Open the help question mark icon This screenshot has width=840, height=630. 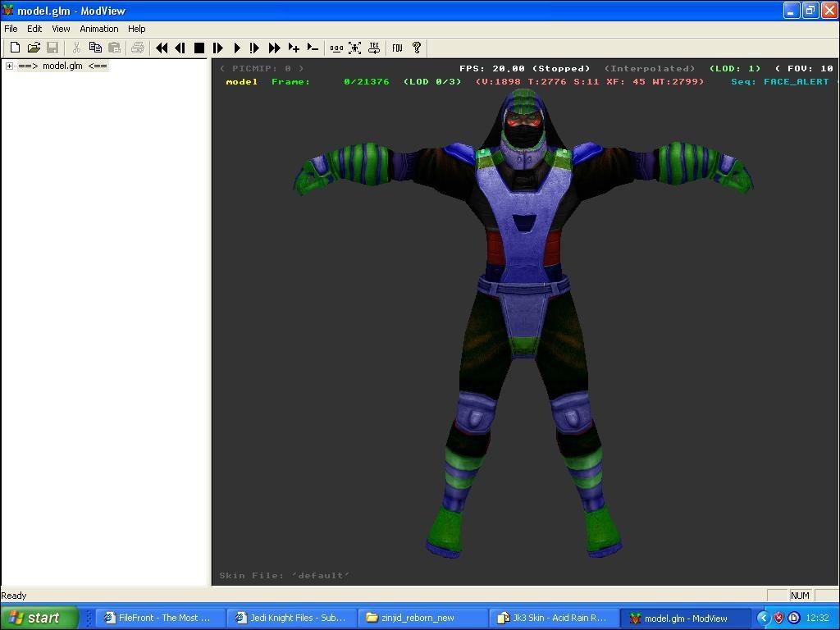pyautogui.click(x=416, y=48)
